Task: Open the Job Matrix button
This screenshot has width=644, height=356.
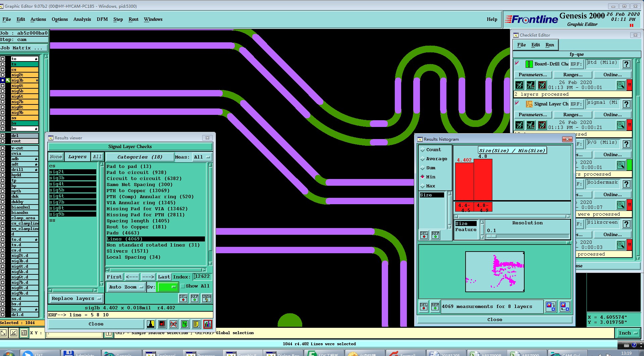Action: [x=24, y=48]
